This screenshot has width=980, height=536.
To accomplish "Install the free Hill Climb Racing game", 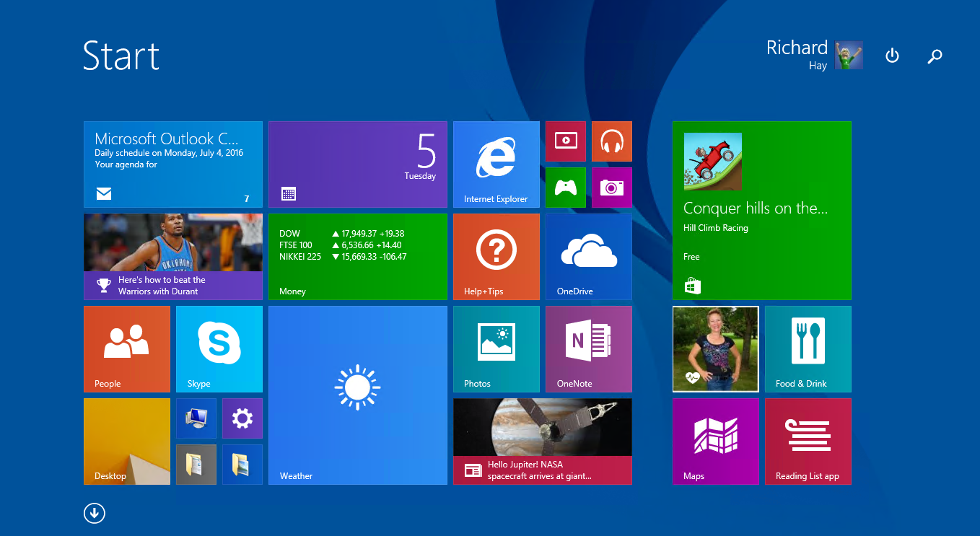I will coord(761,210).
